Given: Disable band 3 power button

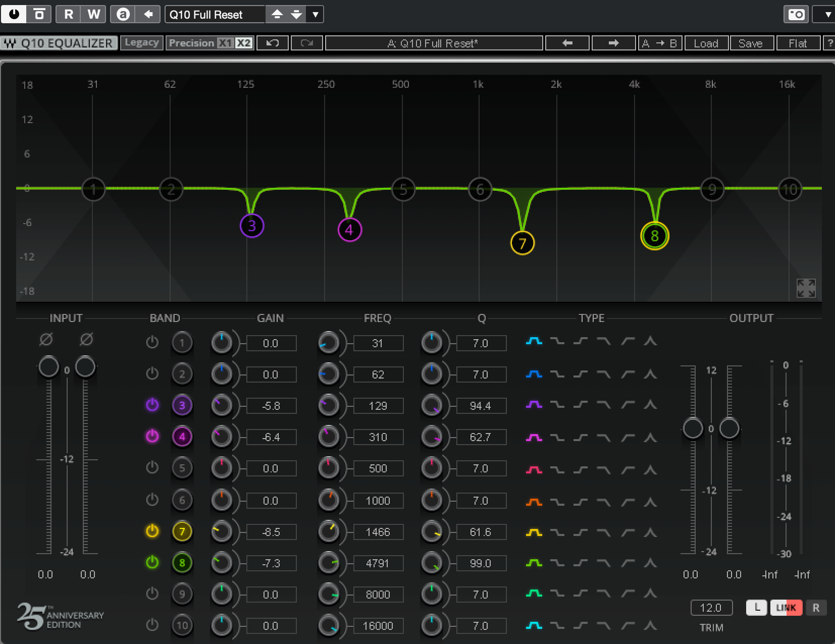Looking at the screenshot, I should coord(152,405).
